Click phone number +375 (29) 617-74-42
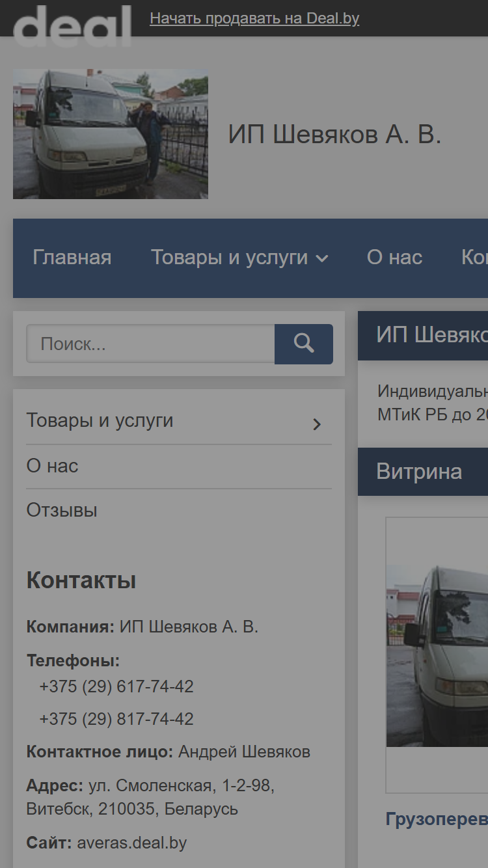The image size is (488, 868). pyautogui.click(x=116, y=686)
